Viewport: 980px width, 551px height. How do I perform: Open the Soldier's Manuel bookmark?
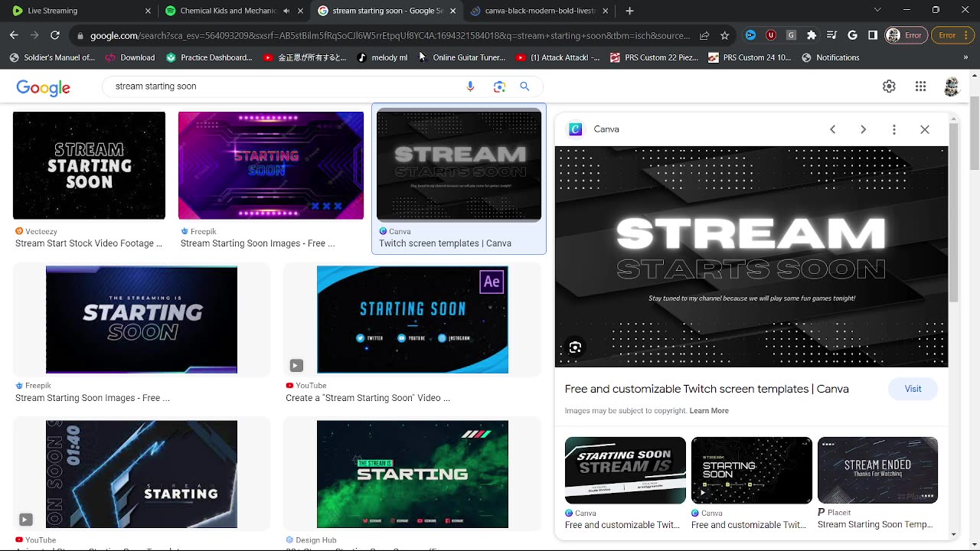point(52,57)
